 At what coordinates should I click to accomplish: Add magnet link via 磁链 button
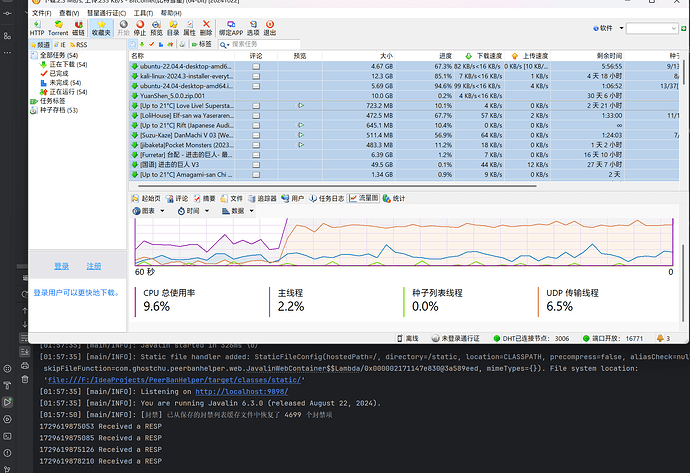[78, 28]
